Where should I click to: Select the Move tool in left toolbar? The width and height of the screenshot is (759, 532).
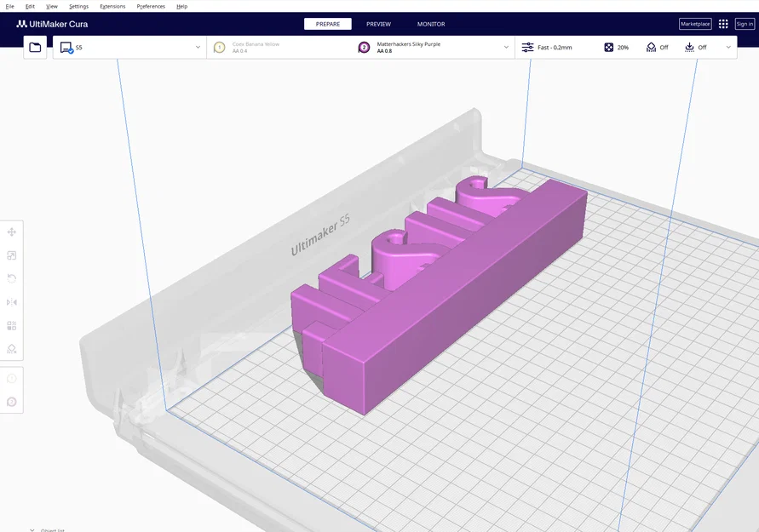[x=12, y=232]
